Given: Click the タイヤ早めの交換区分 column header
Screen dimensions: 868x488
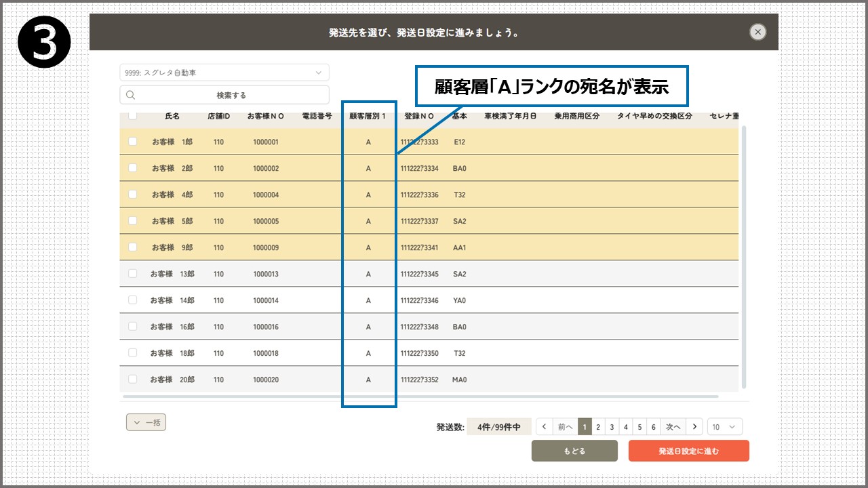Looking at the screenshot, I should [x=655, y=116].
